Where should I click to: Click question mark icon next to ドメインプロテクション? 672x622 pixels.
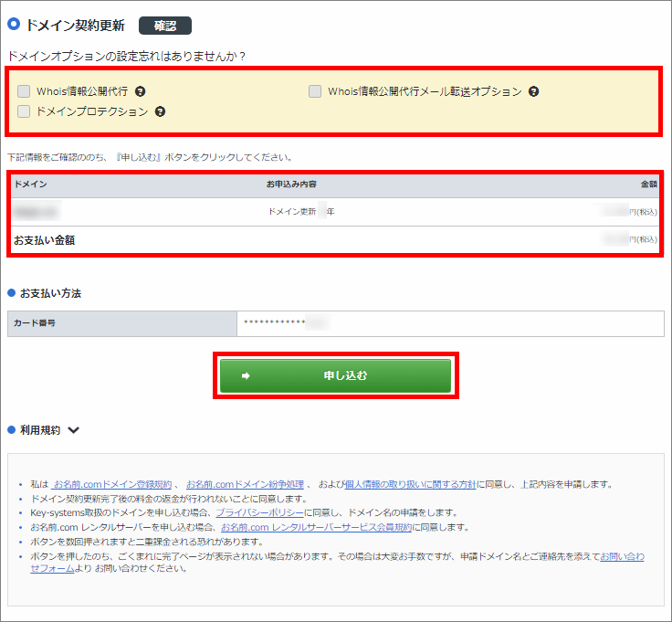pyautogui.click(x=160, y=111)
